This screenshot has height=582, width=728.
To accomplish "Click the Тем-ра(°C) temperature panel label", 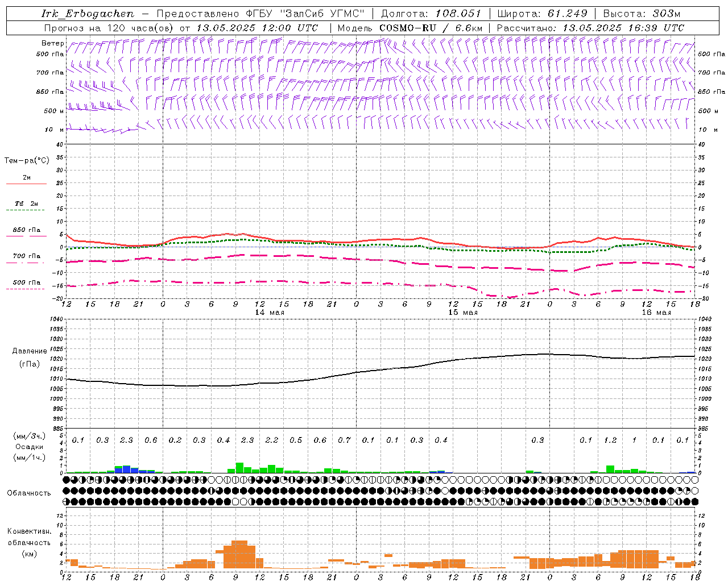I will pyautogui.click(x=27, y=161).
